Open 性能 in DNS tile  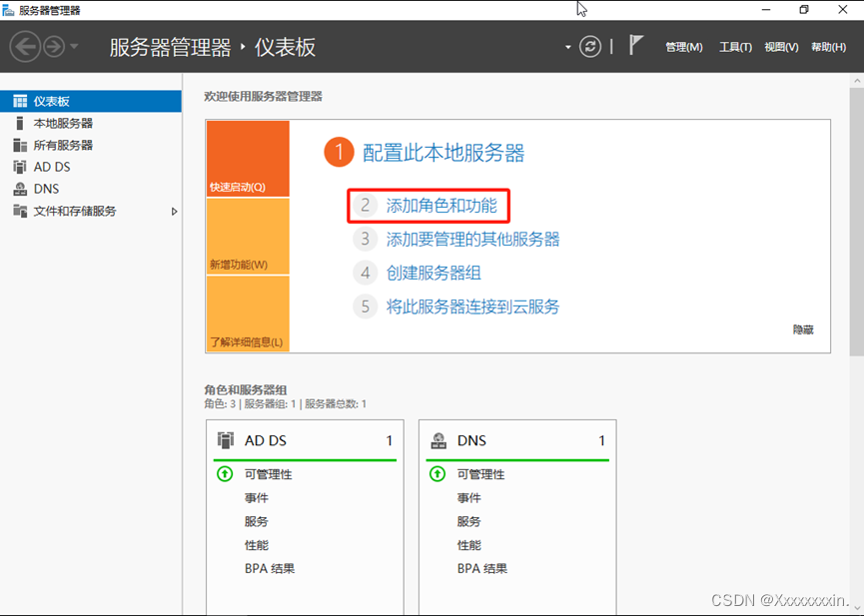click(468, 545)
